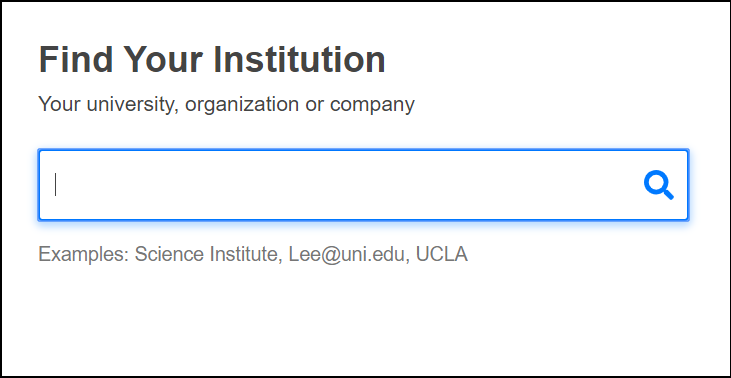The height and width of the screenshot is (378, 731).
Task: Click the word 'company' in the subtitle
Action: 372,105
